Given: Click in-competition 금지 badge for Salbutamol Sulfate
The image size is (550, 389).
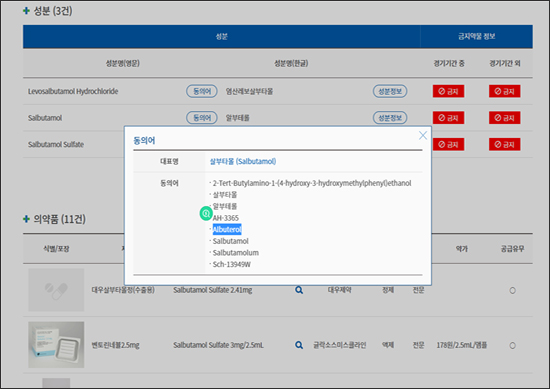Looking at the screenshot, I should pyautogui.click(x=448, y=144).
